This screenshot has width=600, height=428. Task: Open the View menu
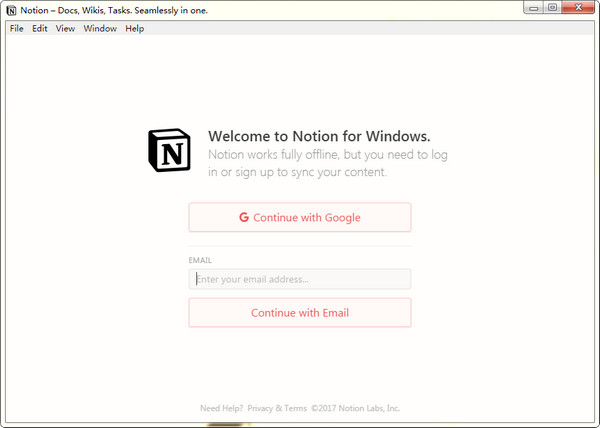pyautogui.click(x=65, y=29)
